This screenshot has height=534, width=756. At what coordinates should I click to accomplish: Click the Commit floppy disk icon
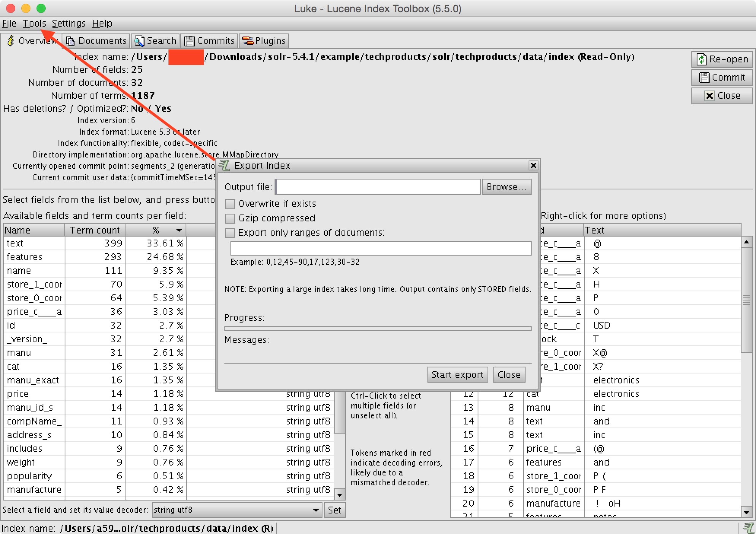tap(704, 77)
